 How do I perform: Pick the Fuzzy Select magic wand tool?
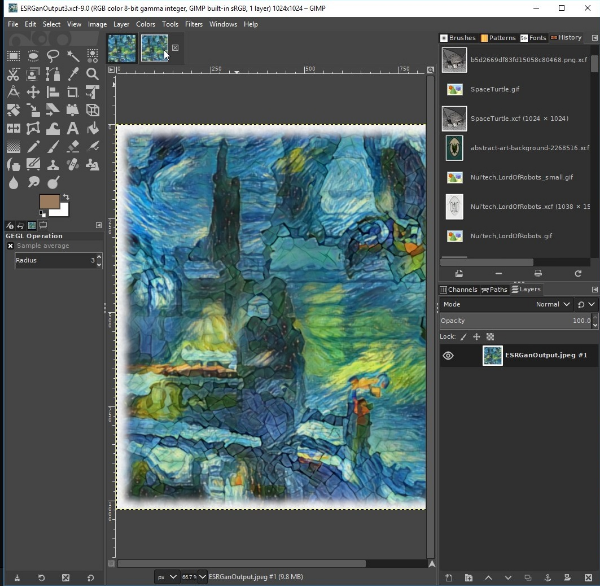[x=72, y=56]
